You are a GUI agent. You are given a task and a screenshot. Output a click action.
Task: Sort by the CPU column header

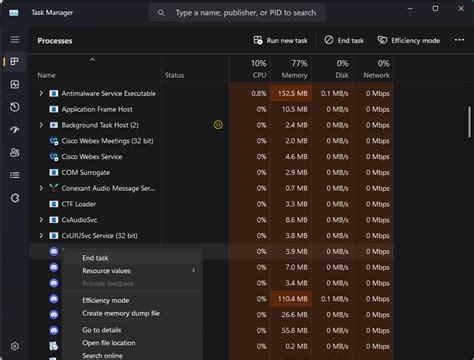(x=250, y=69)
